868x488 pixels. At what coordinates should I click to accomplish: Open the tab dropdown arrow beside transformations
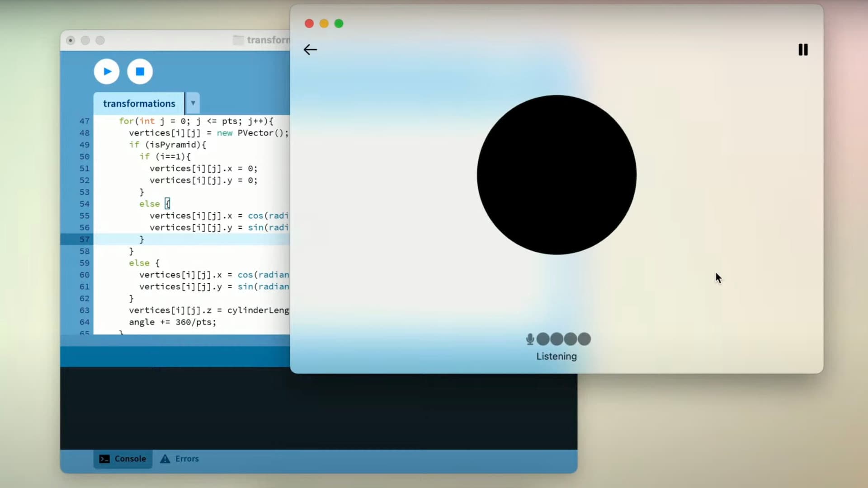193,103
